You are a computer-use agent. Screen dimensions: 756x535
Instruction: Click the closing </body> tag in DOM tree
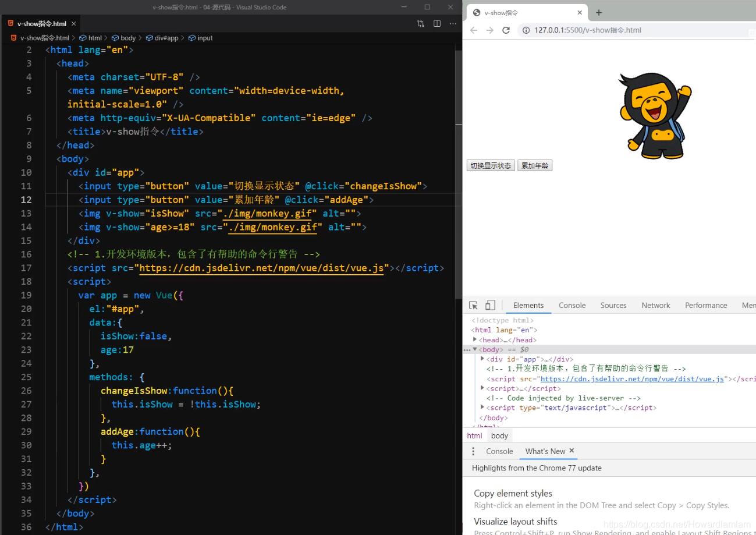click(x=493, y=417)
